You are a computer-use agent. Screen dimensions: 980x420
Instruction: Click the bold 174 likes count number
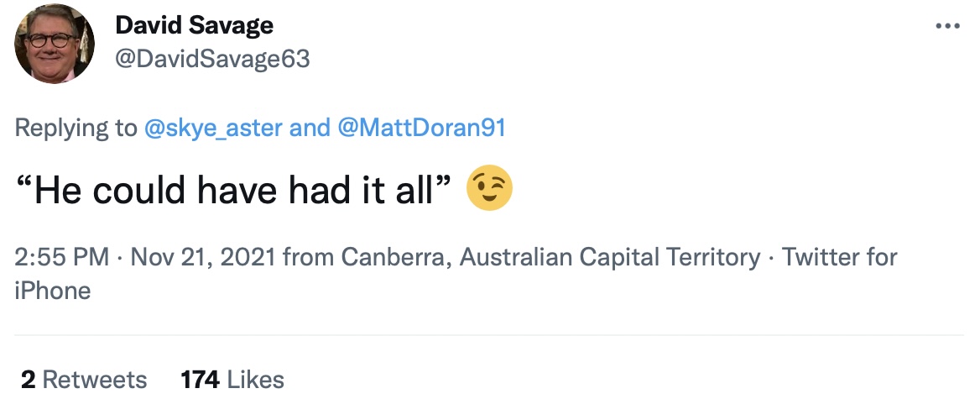(x=200, y=380)
